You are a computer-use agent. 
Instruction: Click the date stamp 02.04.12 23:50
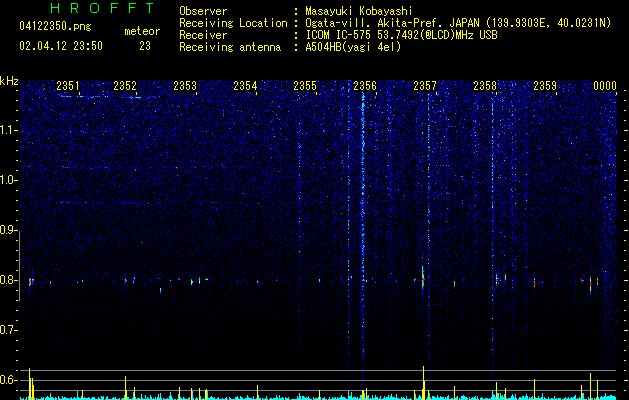click(x=61, y=46)
